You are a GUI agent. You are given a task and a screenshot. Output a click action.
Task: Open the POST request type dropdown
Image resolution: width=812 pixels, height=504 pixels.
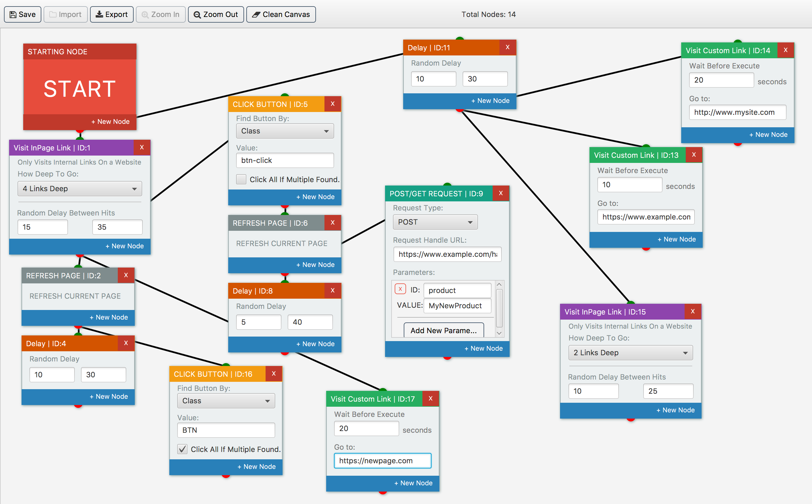tap(435, 222)
